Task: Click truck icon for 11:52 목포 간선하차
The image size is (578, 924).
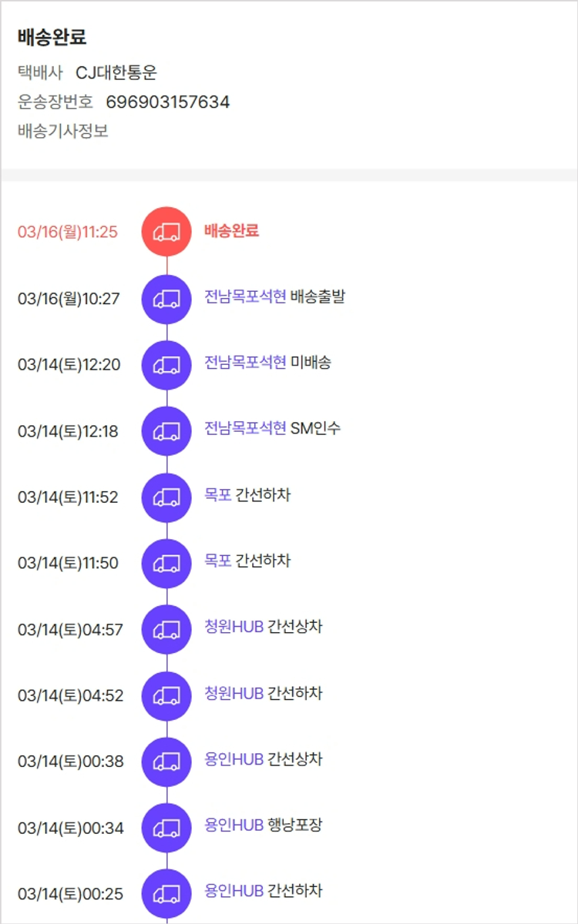Action: [166, 497]
